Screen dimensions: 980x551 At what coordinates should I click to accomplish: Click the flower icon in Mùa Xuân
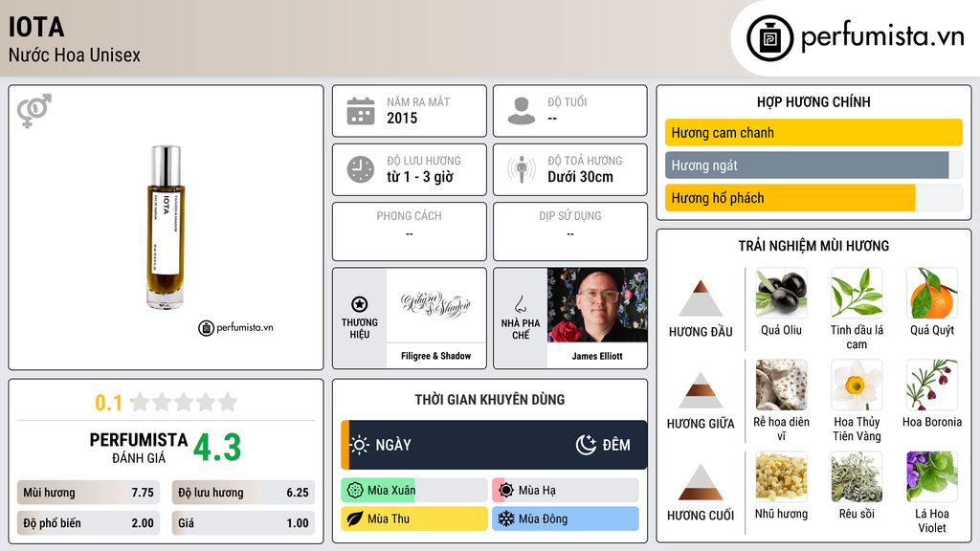[x=355, y=491]
